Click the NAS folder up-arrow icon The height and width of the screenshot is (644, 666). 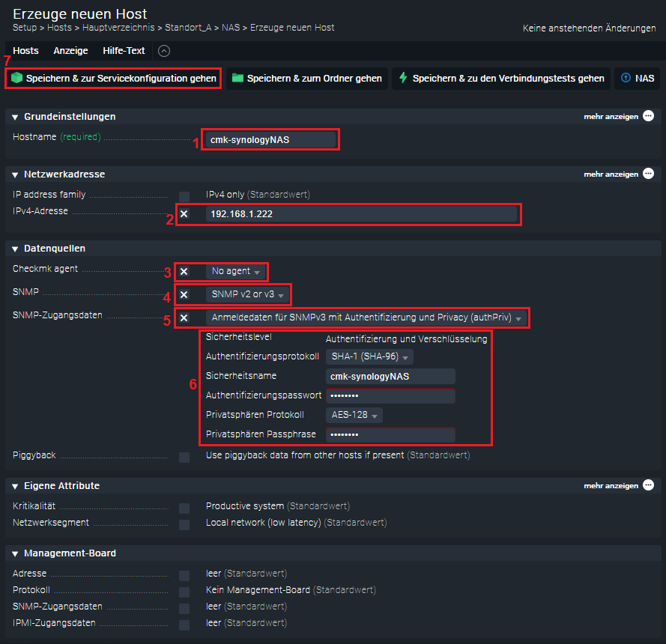point(626,78)
